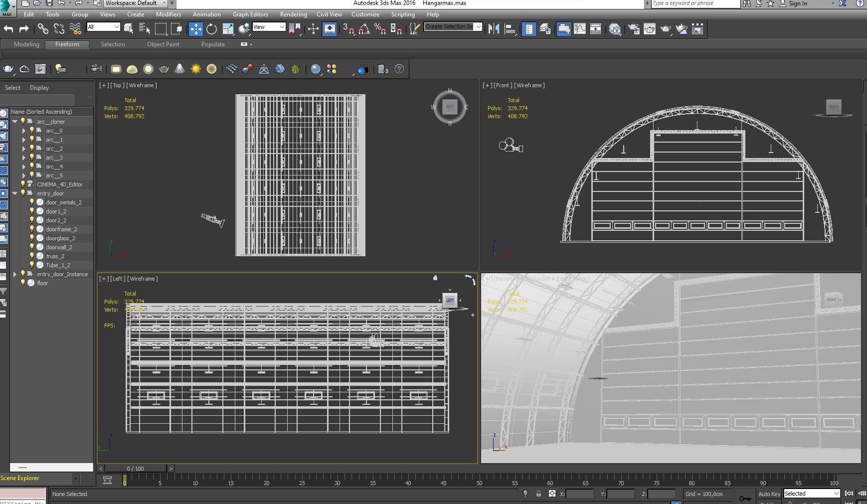
Task: Toggle the Angle Snap icon
Action: 363,29
